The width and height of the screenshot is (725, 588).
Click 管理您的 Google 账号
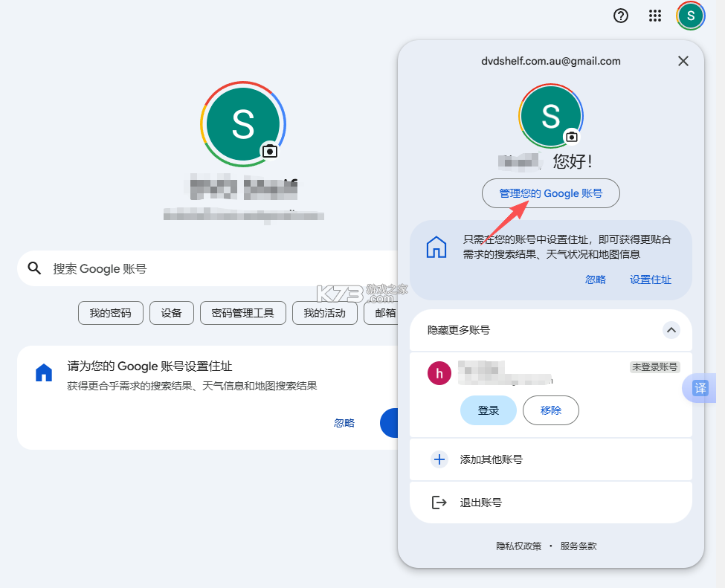[x=550, y=193]
